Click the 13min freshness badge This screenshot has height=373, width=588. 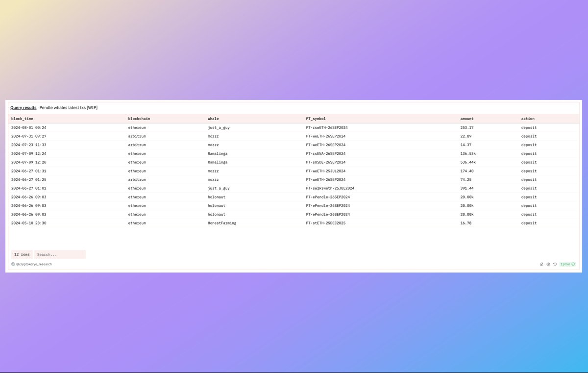[x=567, y=264]
